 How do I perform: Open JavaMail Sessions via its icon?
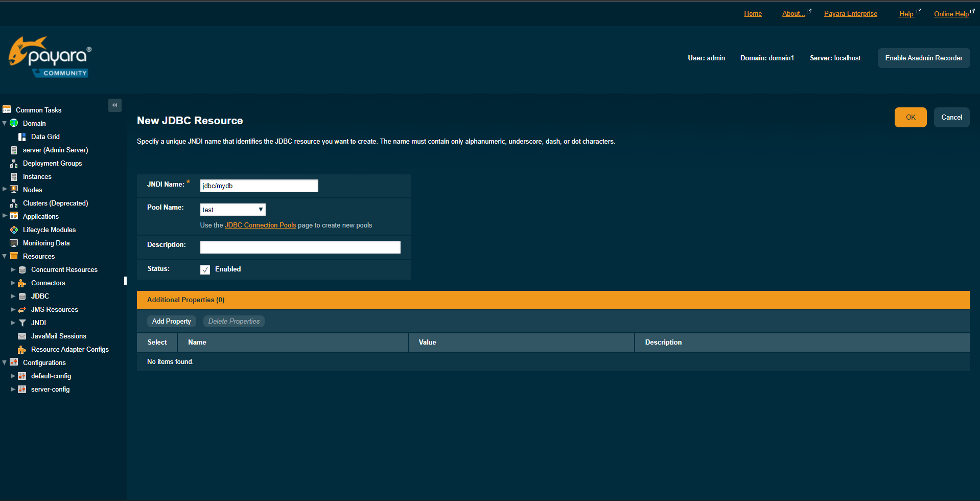(x=22, y=336)
